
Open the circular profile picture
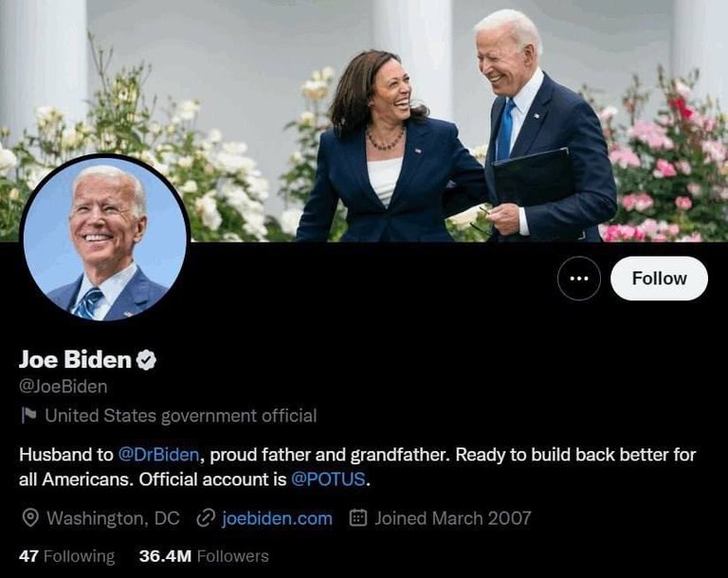tap(105, 239)
